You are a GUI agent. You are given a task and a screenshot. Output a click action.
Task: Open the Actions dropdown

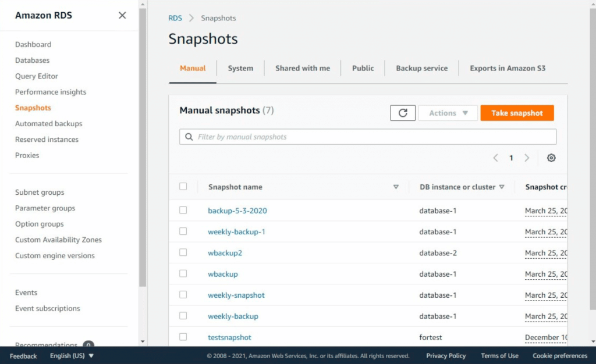[448, 112]
